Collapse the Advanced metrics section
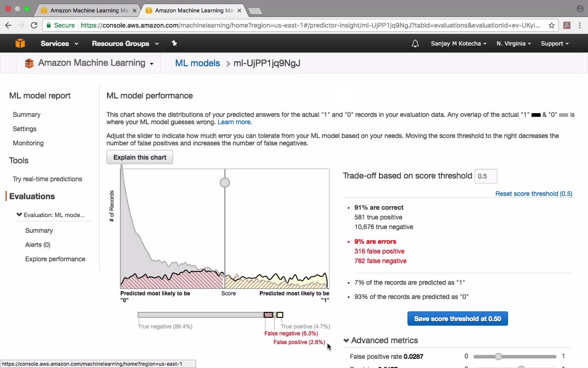Viewport: 588px width, 368px height. pos(380,340)
